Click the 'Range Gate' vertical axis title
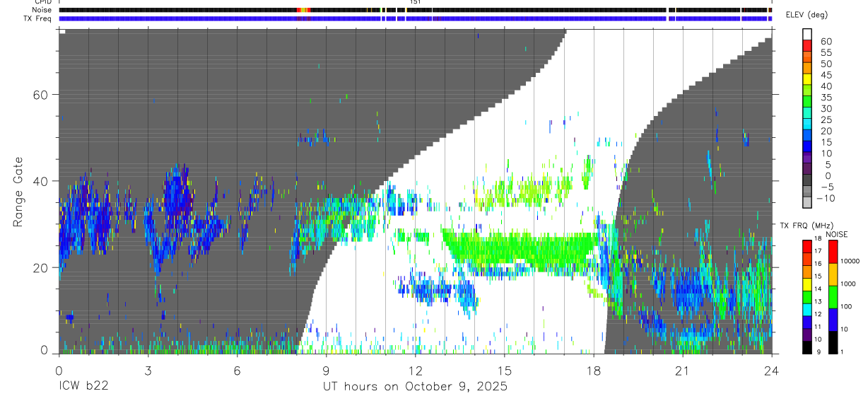 click(x=18, y=192)
